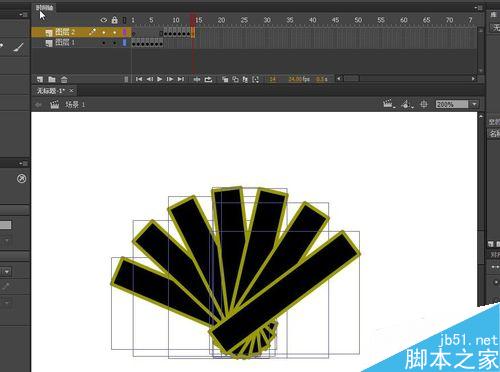Viewport: 500px width, 372px height.
Task: Click blue outline swatch of 图层 1
Action: [125, 42]
